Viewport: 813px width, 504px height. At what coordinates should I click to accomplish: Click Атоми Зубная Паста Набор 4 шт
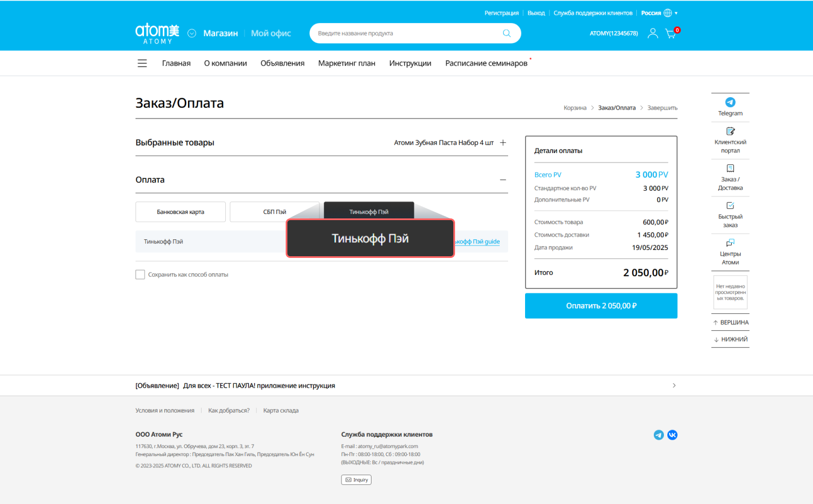click(444, 143)
